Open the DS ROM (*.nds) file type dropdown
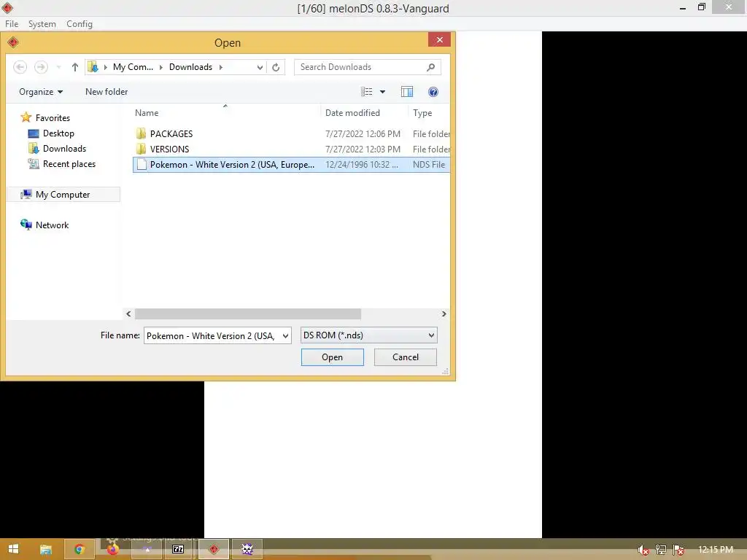The height and width of the screenshot is (560, 747). coord(368,335)
